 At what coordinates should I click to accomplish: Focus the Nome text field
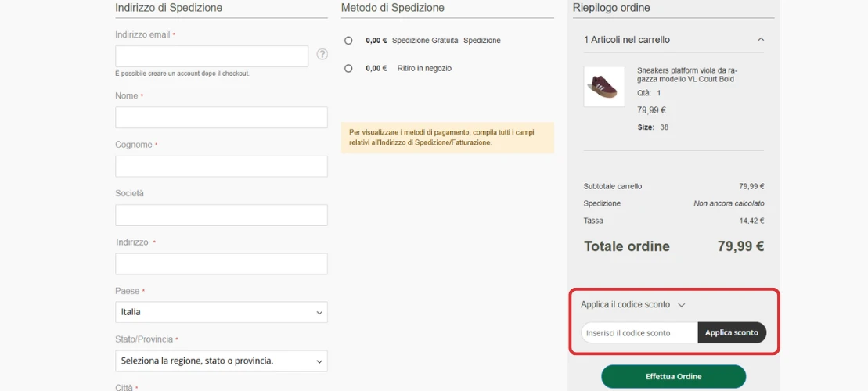(x=221, y=117)
